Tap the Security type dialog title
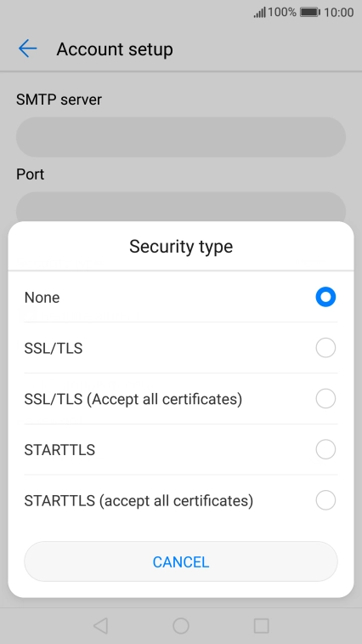 [x=181, y=247]
